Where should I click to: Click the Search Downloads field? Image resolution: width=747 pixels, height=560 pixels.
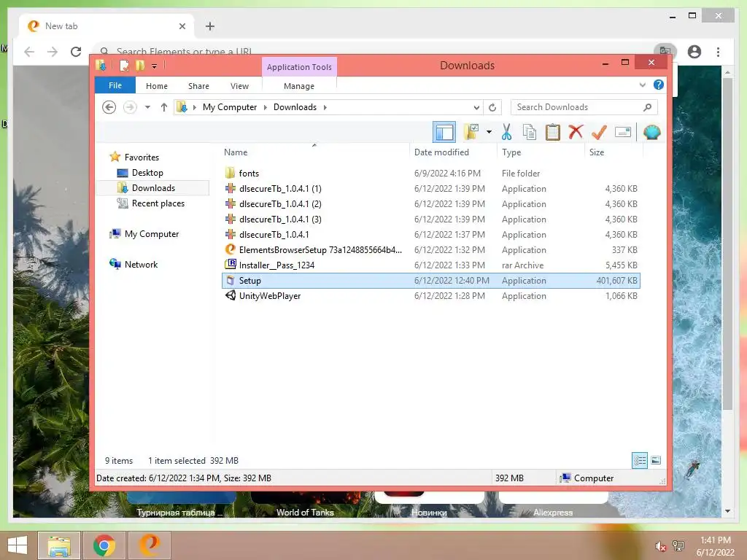pos(584,107)
